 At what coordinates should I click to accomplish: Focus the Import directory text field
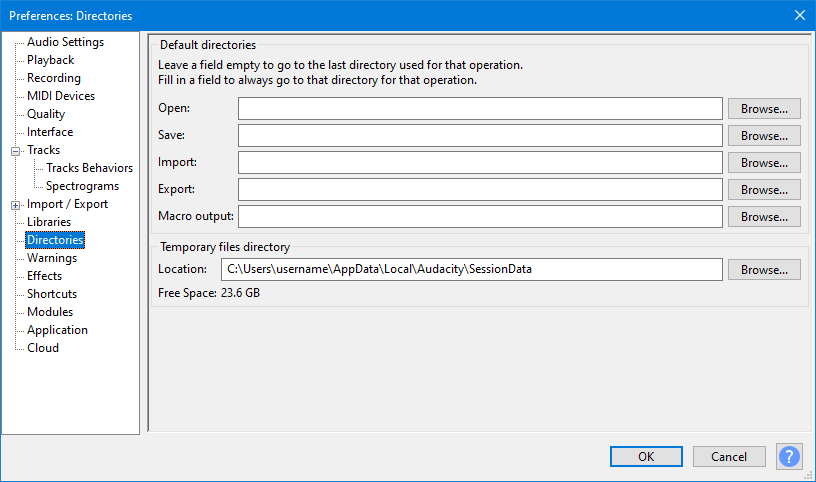480,162
